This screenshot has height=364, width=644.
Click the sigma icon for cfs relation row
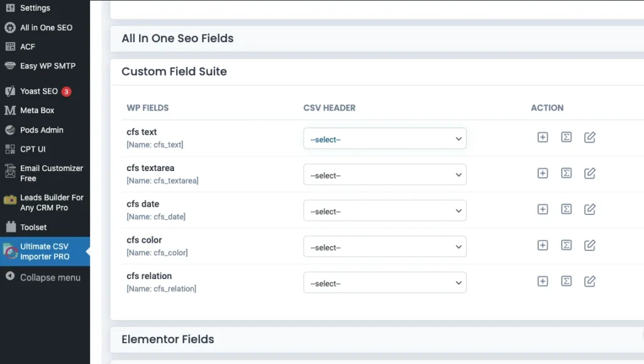pos(566,282)
